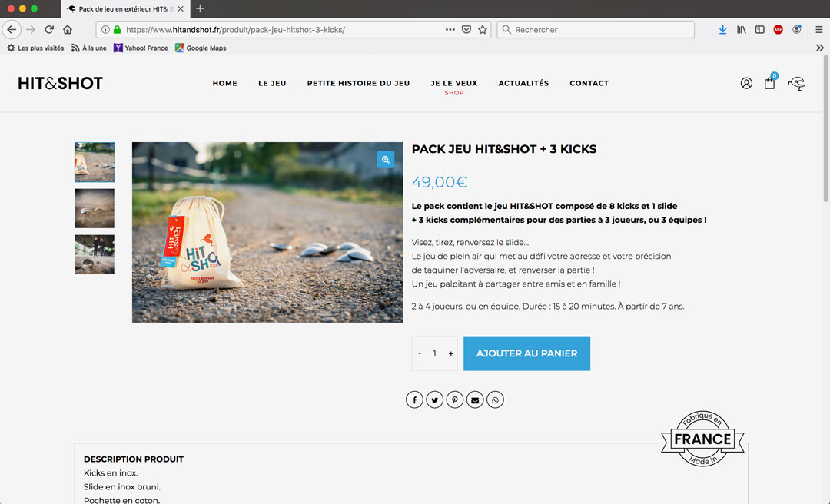Share product on Facebook
Viewport: 830px width, 504px height.
coord(414,400)
